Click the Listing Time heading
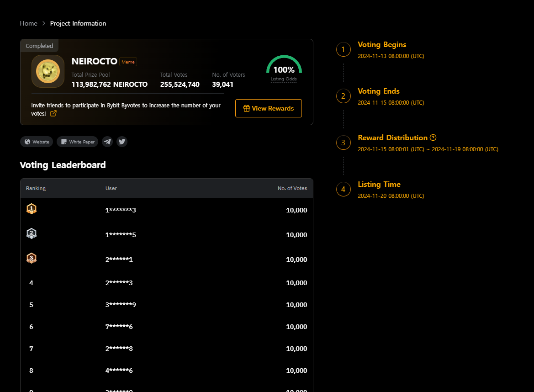 point(379,184)
